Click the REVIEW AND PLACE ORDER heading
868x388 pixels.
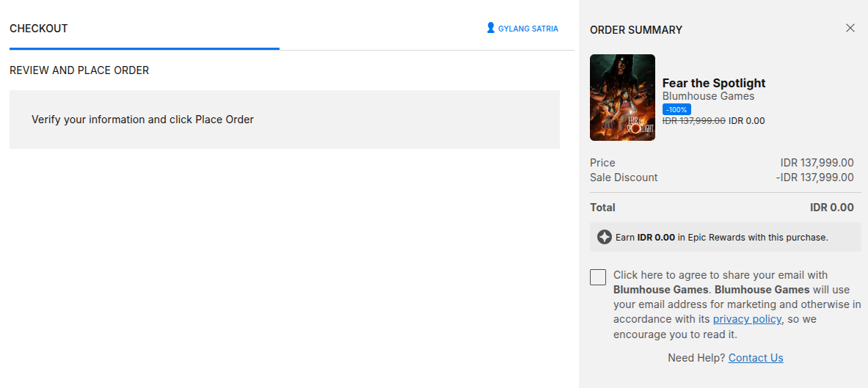[x=79, y=70]
